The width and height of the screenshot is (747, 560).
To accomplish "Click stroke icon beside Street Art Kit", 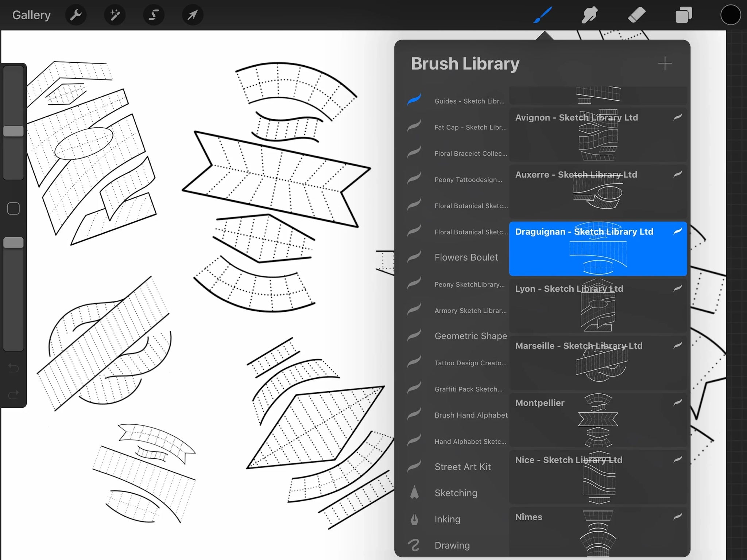I will click(x=414, y=466).
